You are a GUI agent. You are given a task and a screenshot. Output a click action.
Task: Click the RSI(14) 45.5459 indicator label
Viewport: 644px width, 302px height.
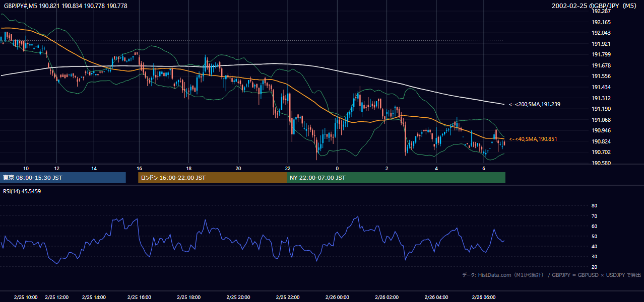(x=22, y=191)
